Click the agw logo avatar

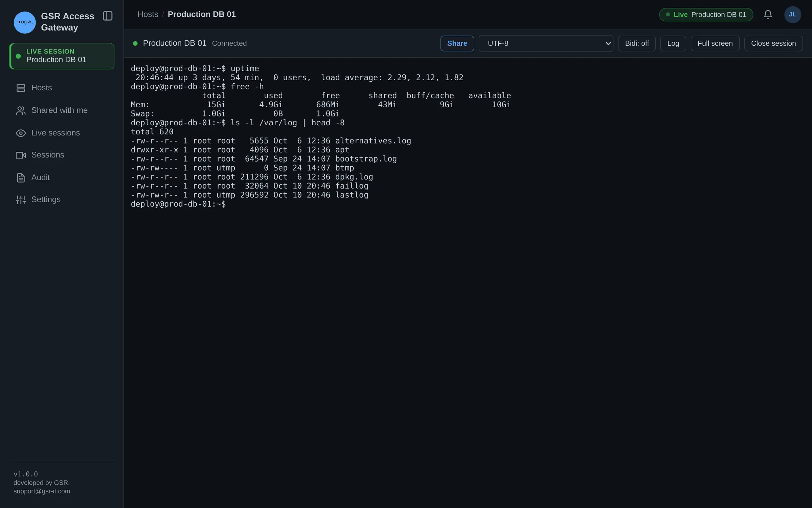pyautogui.click(x=25, y=22)
